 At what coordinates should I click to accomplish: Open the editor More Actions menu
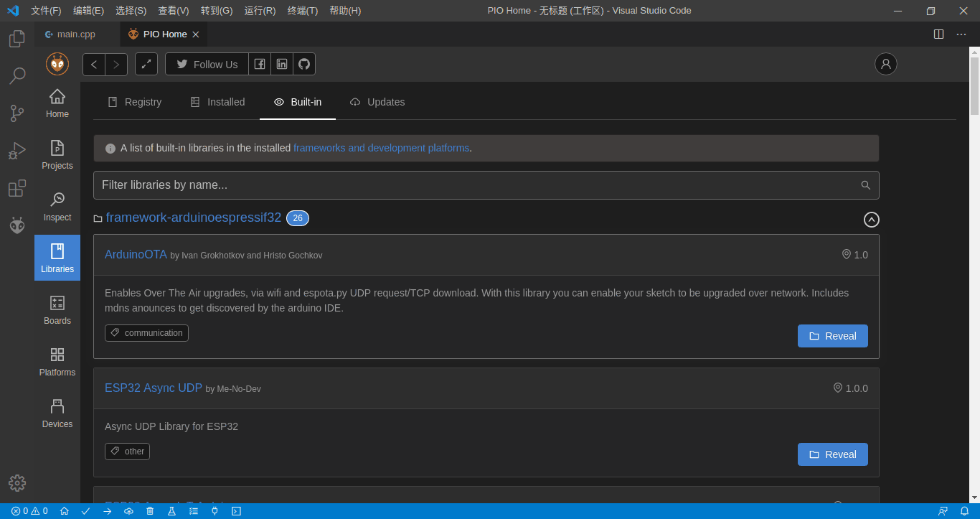[x=961, y=34]
